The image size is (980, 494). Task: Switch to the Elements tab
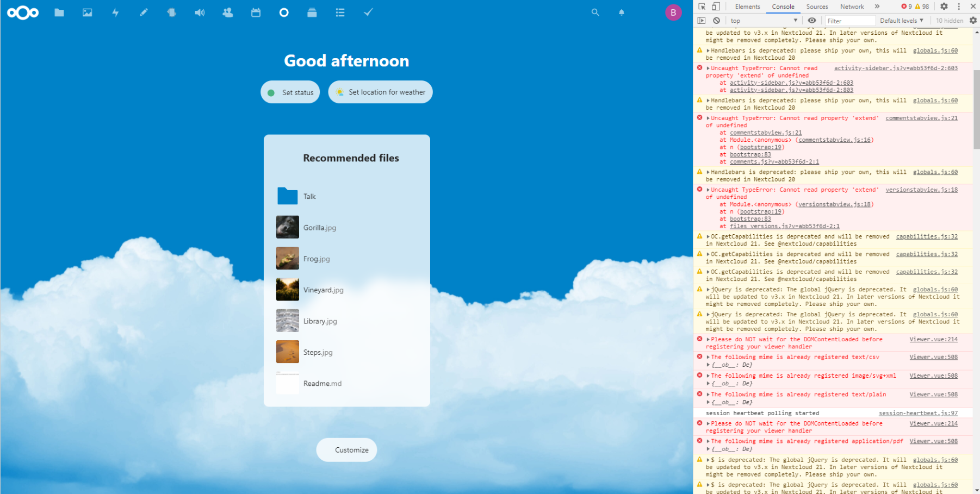tap(747, 7)
